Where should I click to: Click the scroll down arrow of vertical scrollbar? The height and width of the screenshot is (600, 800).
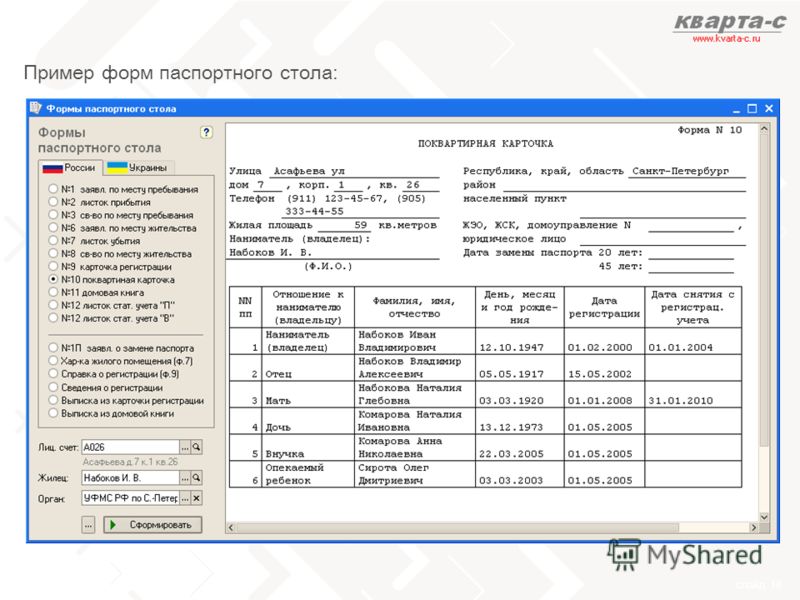[x=764, y=517]
